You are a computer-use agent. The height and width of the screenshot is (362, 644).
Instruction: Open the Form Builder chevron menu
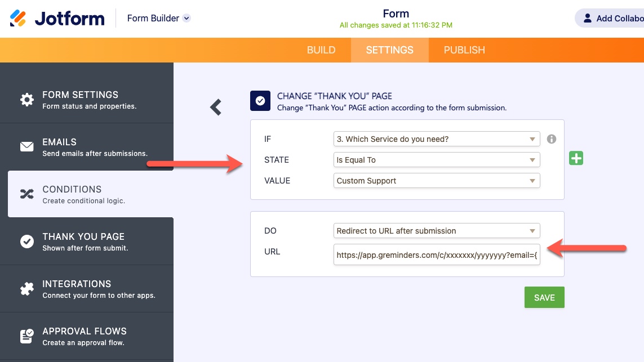[x=186, y=18]
